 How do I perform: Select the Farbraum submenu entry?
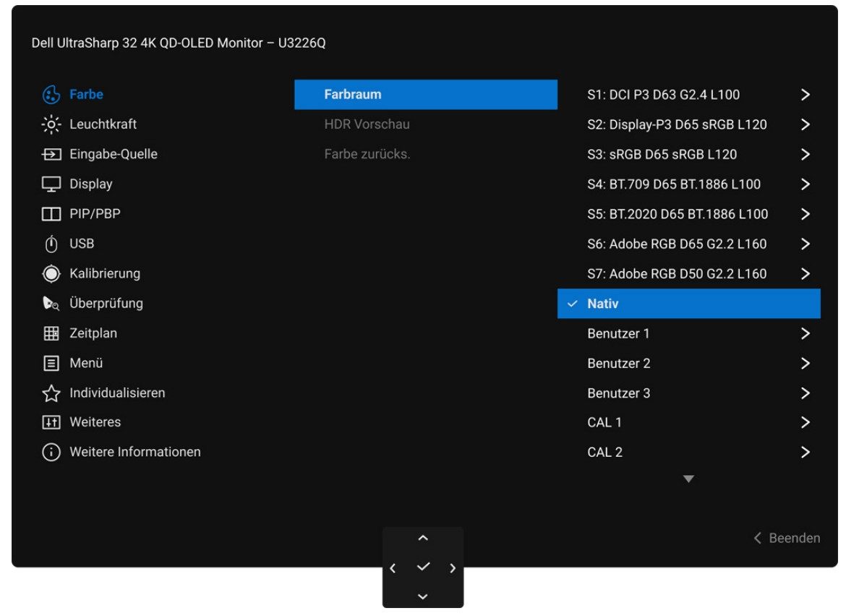426,95
